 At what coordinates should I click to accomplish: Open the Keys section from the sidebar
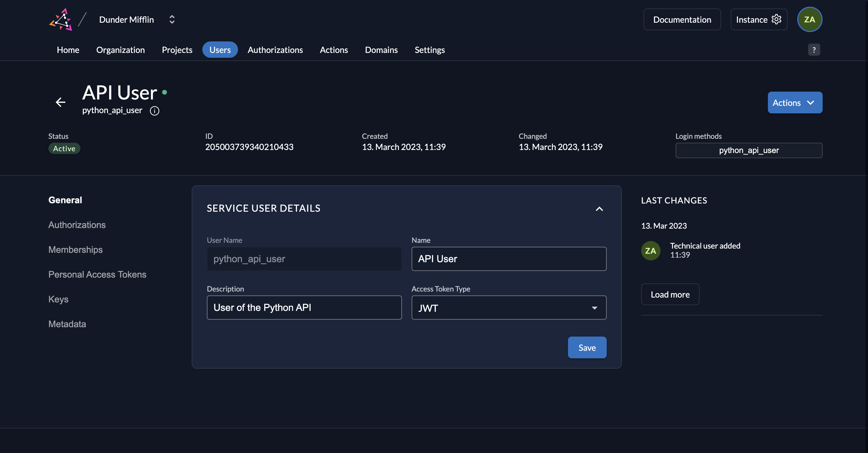pyautogui.click(x=58, y=299)
